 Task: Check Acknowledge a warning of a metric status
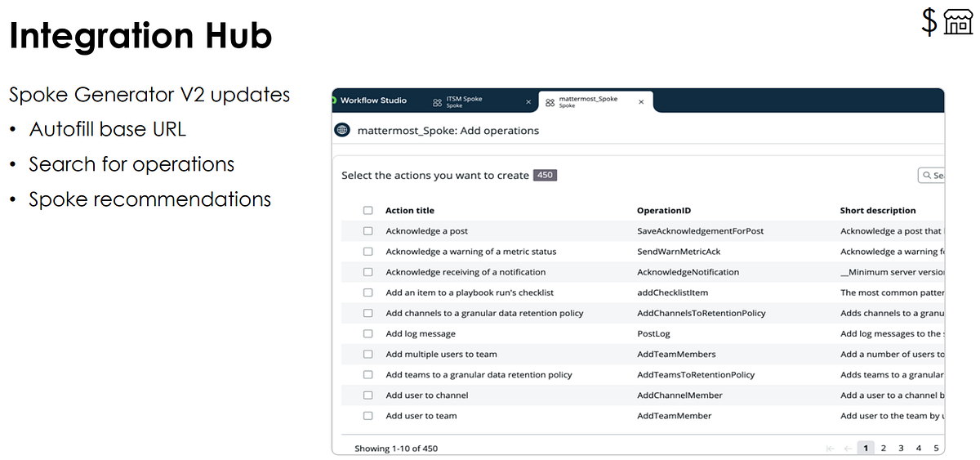(368, 252)
